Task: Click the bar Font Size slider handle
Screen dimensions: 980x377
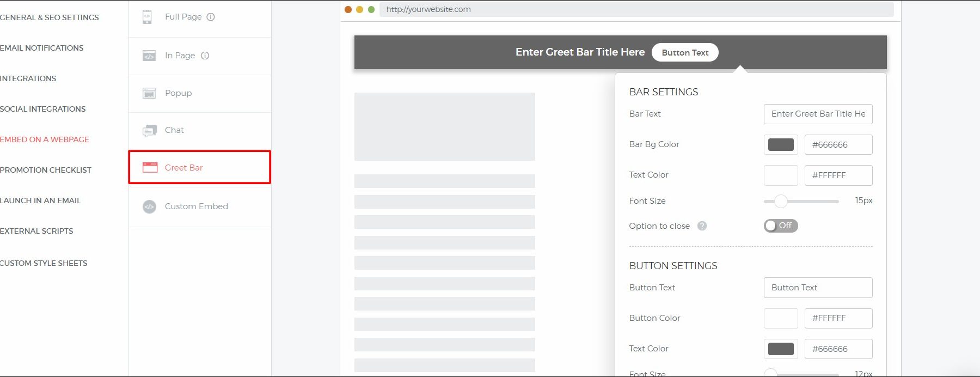Action: coord(781,201)
